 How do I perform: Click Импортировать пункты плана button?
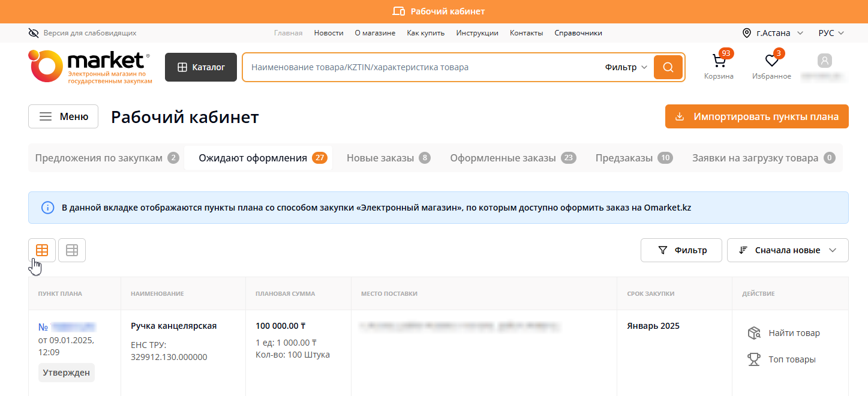[x=756, y=116]
